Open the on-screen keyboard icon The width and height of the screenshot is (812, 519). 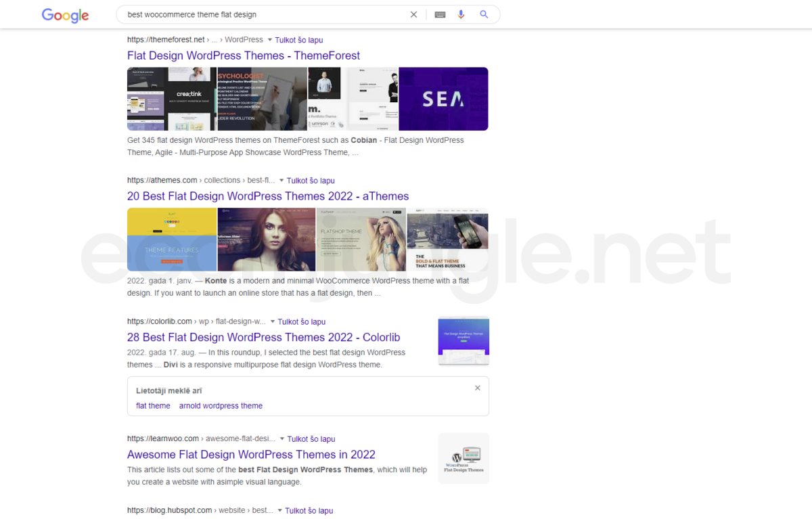[x=440, y=14]
